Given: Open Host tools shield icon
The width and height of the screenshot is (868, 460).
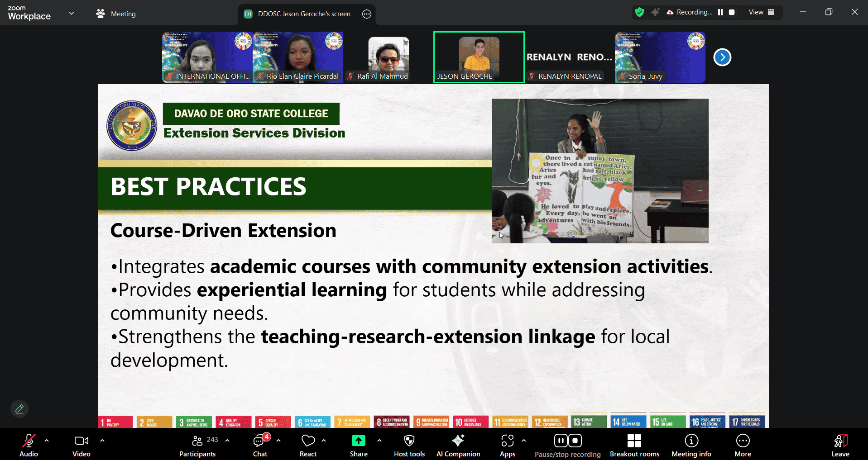Looking at the screenshot, I should [409, 446].
